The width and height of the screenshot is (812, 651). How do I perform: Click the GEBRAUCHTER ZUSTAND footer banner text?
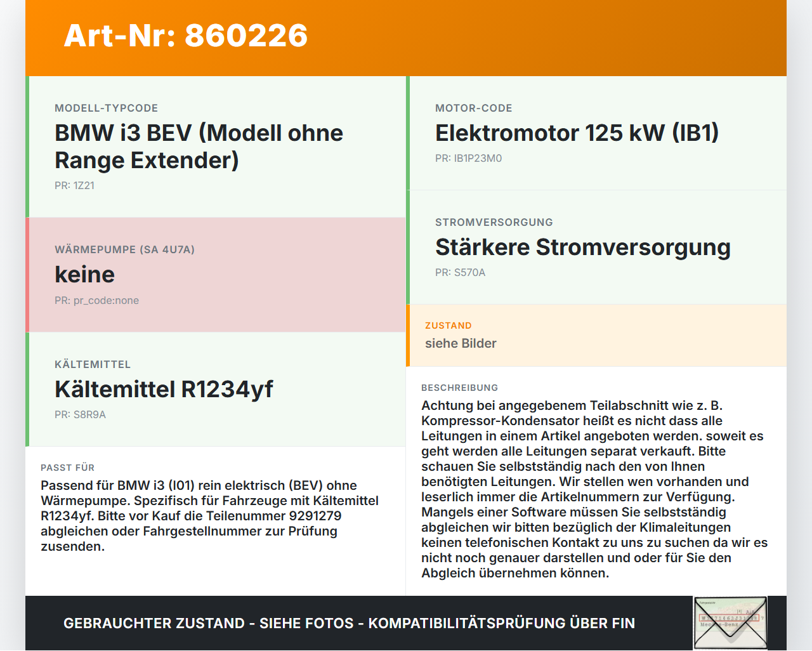click(x=349, y=623)
